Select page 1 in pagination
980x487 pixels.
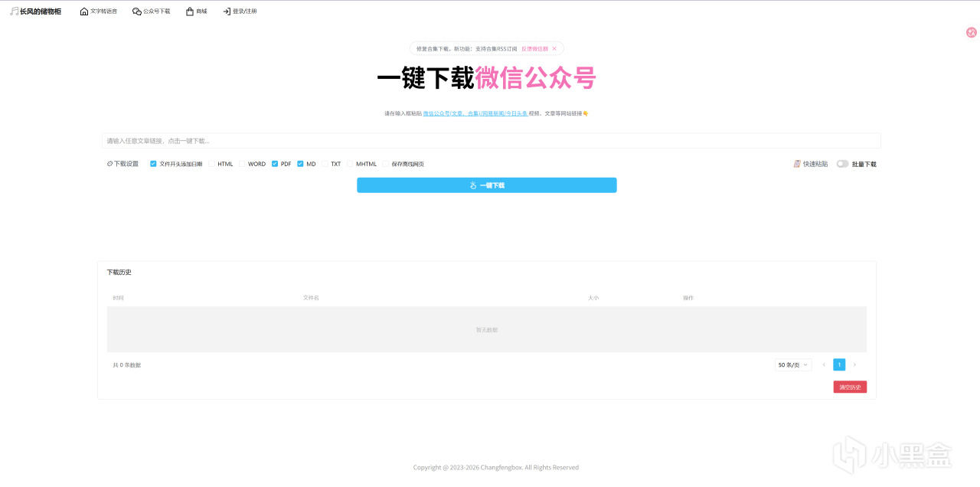[839, 365]
